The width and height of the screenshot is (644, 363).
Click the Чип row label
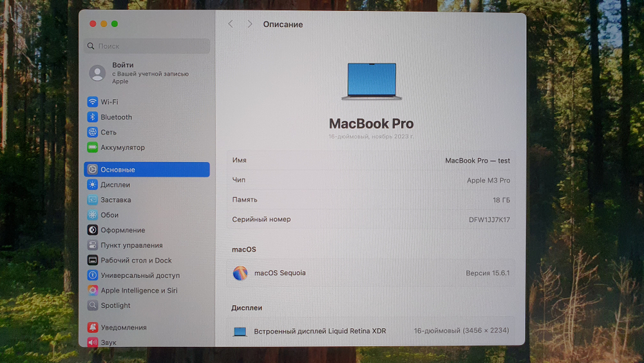[239, 180]
